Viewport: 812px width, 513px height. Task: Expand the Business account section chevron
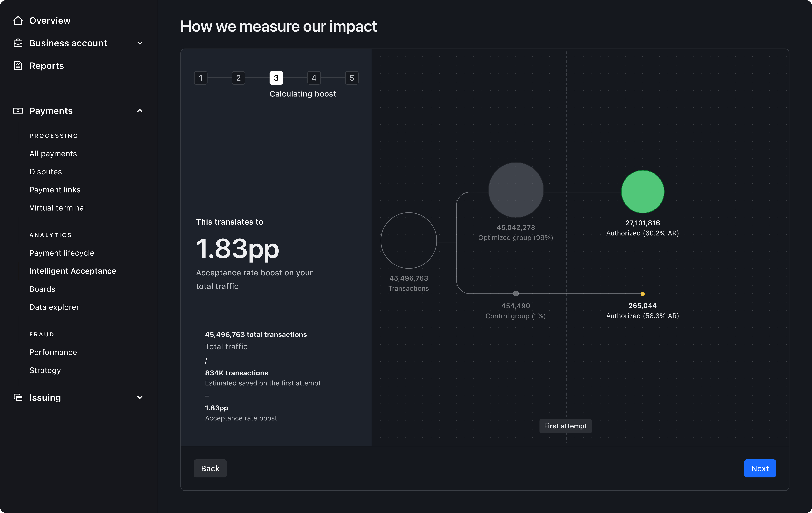pyautogui.click(x=140, y=43)
